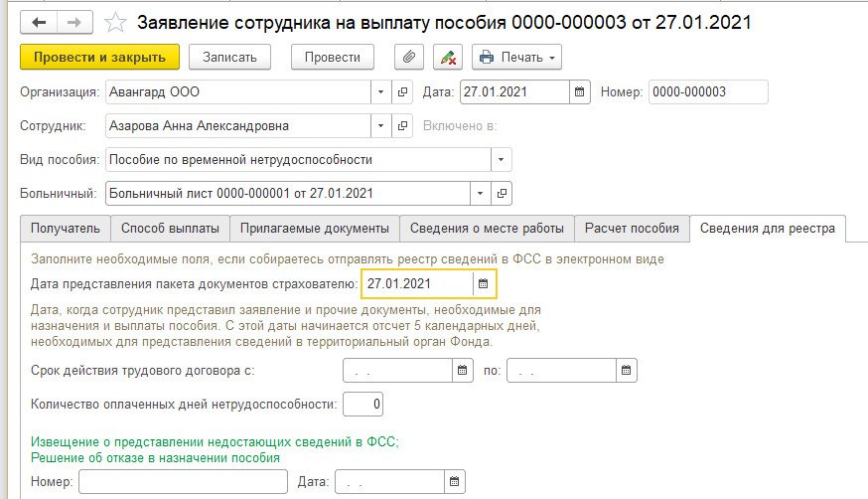
Task: Expand the Организация dropdown list
Action: click(381, 92)
